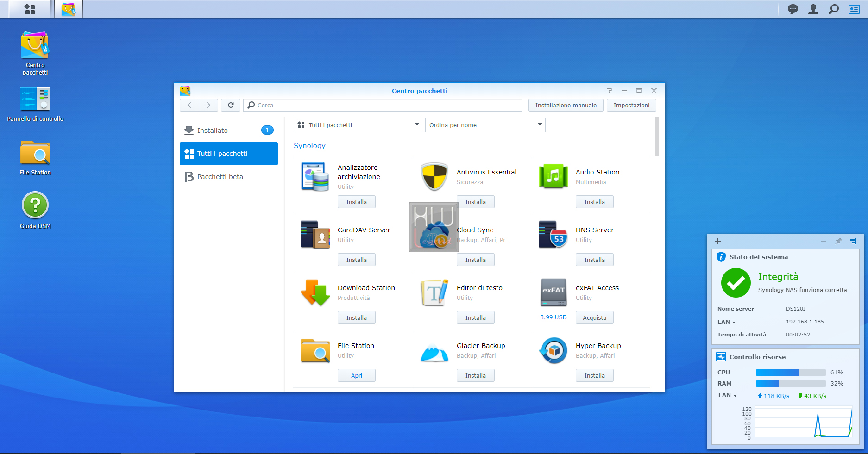
Task: Click the DNS Server package icon
Action: click(x=553, y=235)
